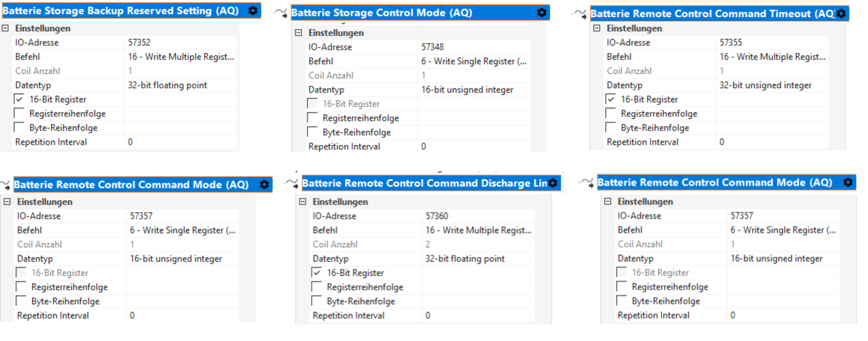Image resolution: width=868 pixels, height=341 pixels.
Task: Enable Registerreihenfolge in Storage Control Mode panel
Action: pyautogui.click(x=313, y=118)
